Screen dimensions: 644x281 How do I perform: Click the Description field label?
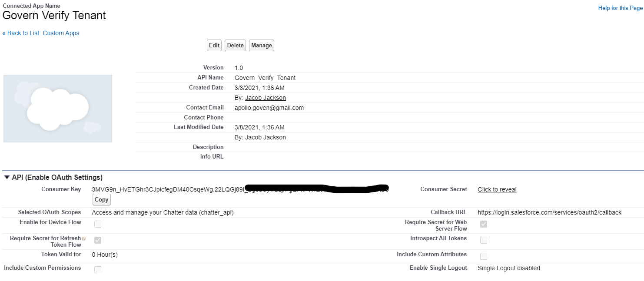tap(208, 147)
